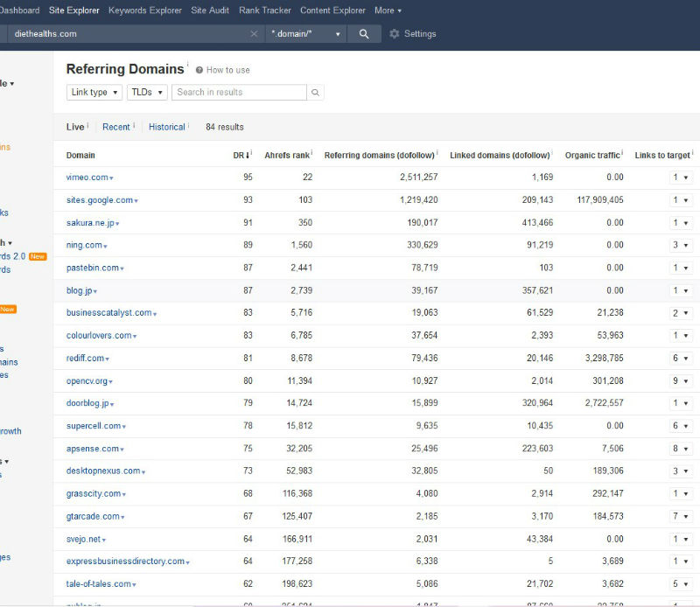Clear the diethealths.com URL with the X icon

[x=254, y=34]
